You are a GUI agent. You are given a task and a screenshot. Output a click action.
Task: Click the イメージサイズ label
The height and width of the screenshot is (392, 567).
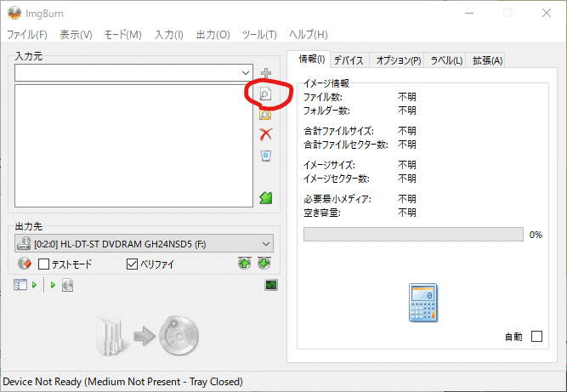329,165
